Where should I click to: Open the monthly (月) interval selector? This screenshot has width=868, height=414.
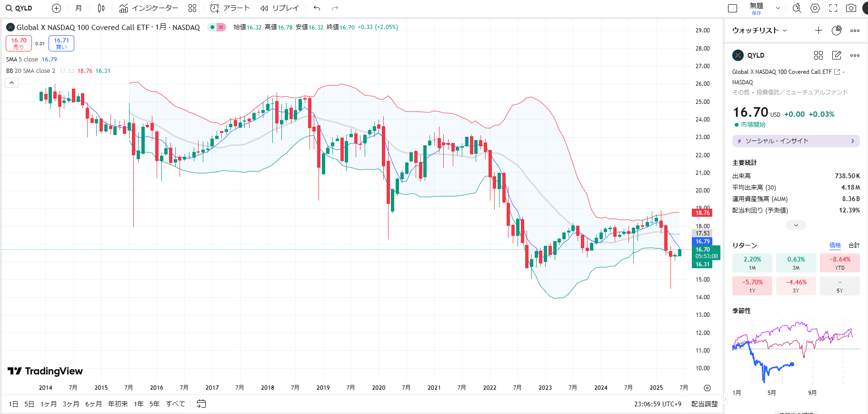tap(79, 8)
